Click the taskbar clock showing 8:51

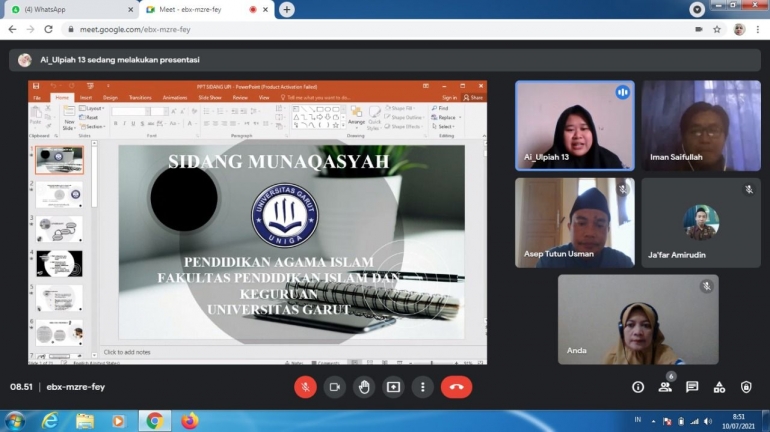point(738,421)
